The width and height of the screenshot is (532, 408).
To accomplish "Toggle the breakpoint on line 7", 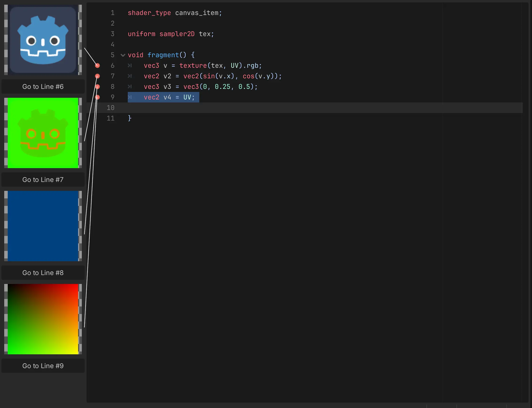I will coord(97,76).
